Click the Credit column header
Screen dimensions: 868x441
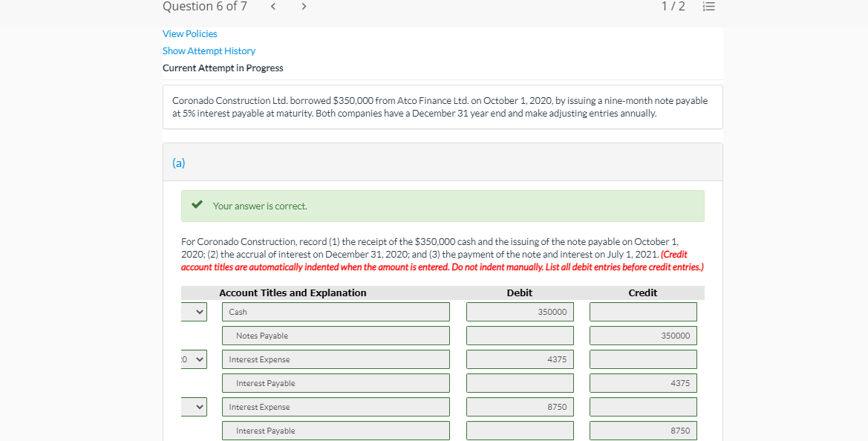pyautogui.click(x=643, y=293)
